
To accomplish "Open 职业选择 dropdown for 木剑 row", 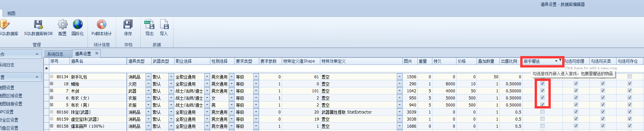I will coord(207,91).
